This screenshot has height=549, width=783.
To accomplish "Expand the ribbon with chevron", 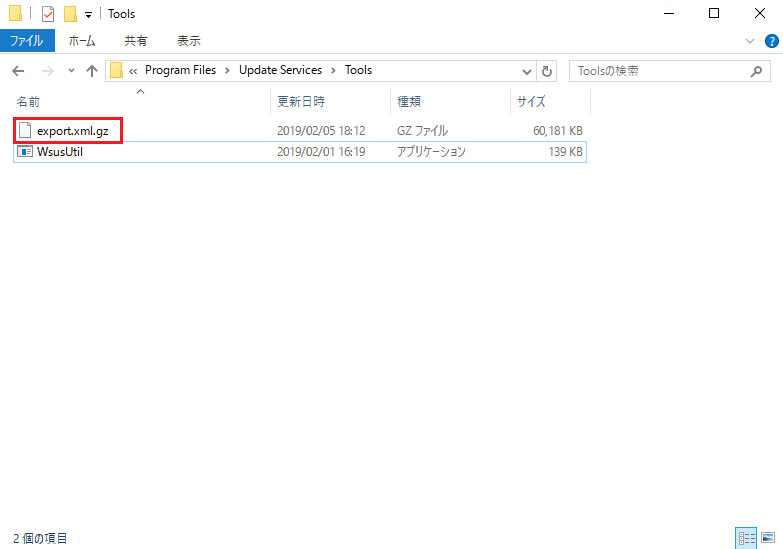I will tap(751, 41).
